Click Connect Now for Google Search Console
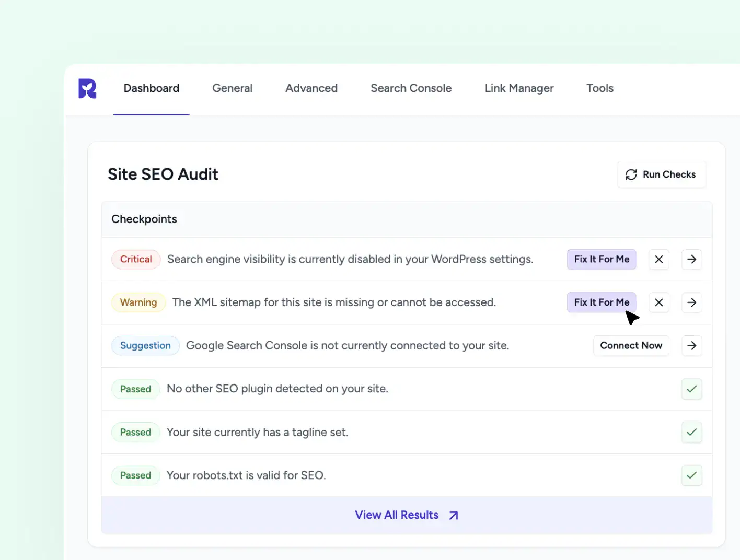 click(631, 346)
